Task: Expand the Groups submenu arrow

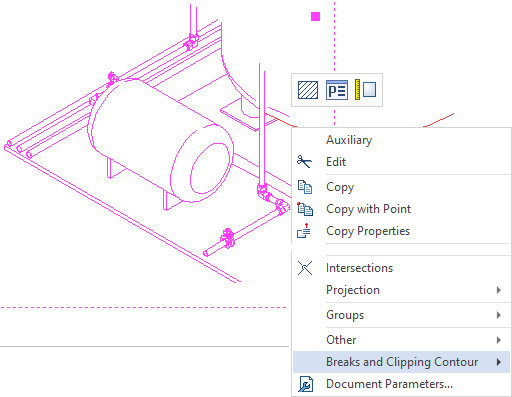Action: click(x=499, y=315)
